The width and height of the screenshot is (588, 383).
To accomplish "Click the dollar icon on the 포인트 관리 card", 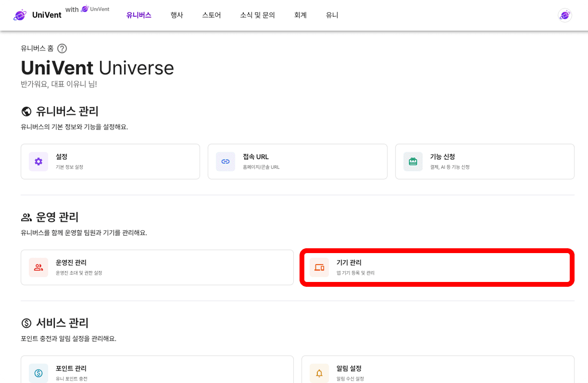I will coord(38,373).
